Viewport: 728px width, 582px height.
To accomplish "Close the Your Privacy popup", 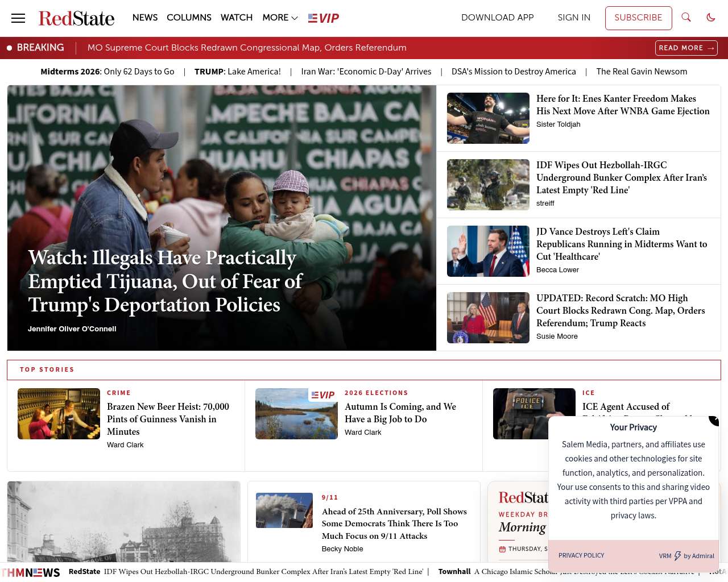I will click(714, 420).
